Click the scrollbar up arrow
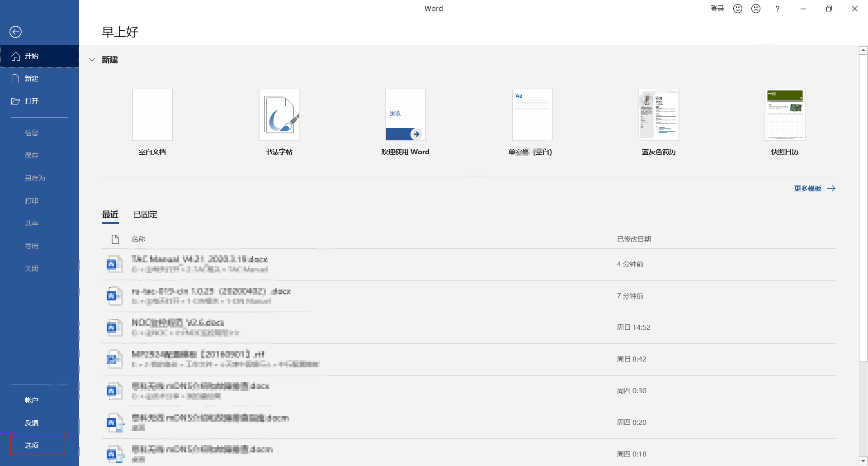 pos(863,51)
